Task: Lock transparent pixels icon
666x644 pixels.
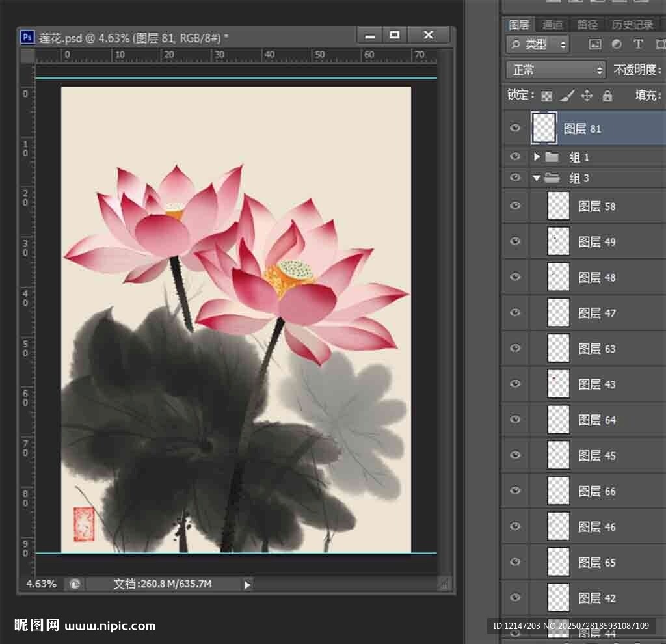Action: click(546, 96)
